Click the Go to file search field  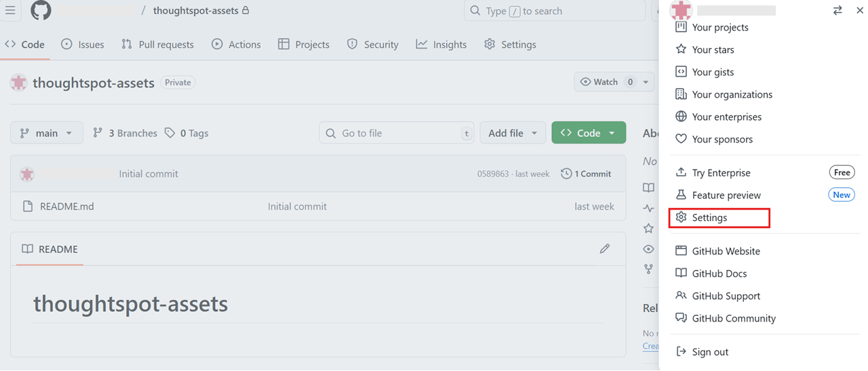(x=397, y=133)
